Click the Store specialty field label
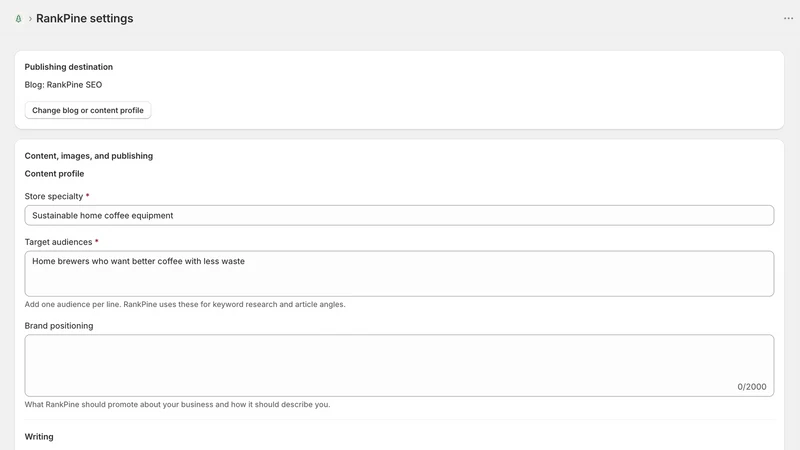Viewport: 800px width, 450px height. 54,196
